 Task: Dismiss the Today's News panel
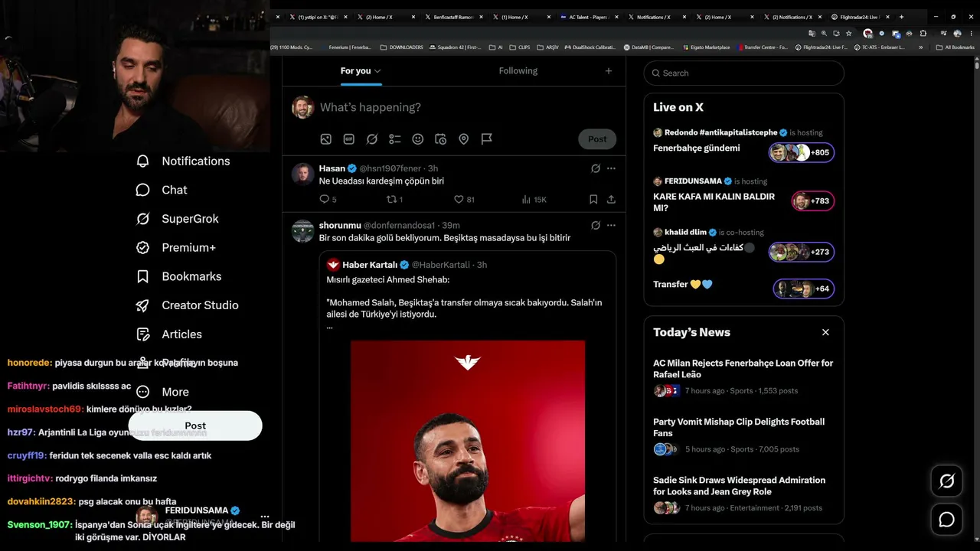click(x=825, y=332)
